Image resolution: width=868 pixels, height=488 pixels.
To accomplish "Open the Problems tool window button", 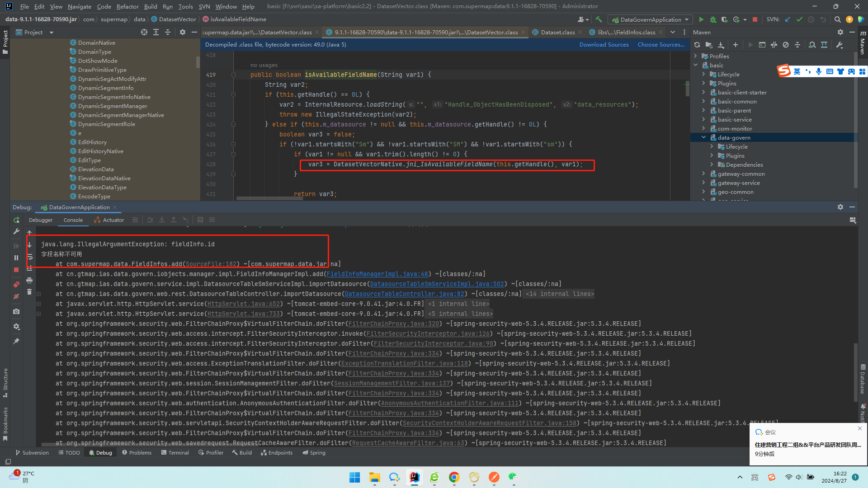I will click(x=137, y=453).
